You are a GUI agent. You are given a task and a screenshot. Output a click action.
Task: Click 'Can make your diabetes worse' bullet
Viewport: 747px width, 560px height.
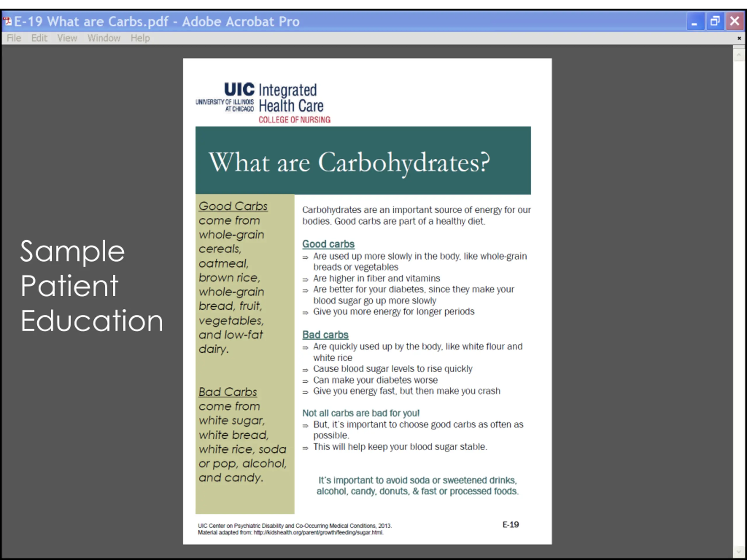click(375, 380)
